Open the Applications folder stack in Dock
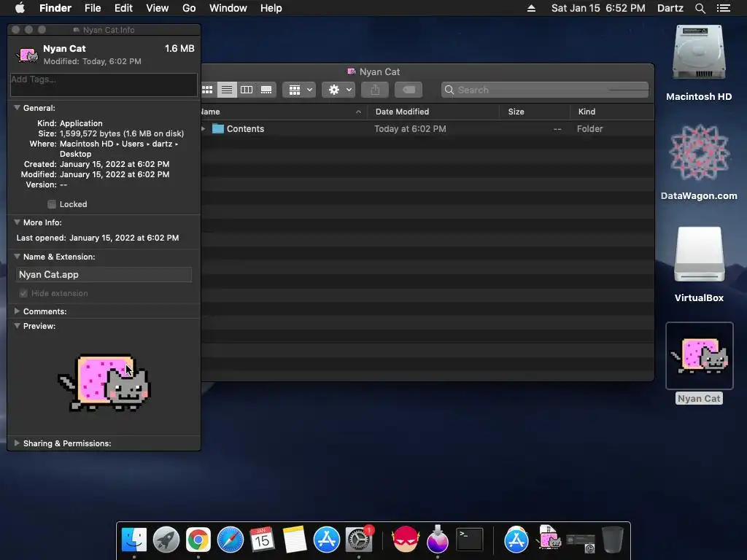 point(516,540)
